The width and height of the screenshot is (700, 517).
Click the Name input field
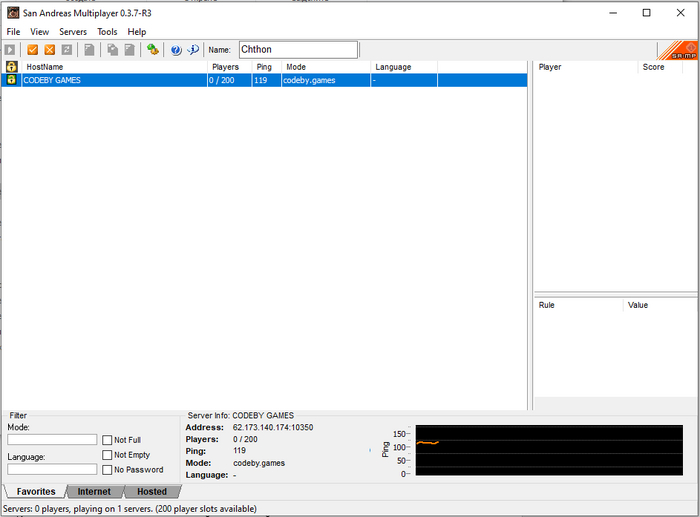pyautogui.click(x=297, y=50)
